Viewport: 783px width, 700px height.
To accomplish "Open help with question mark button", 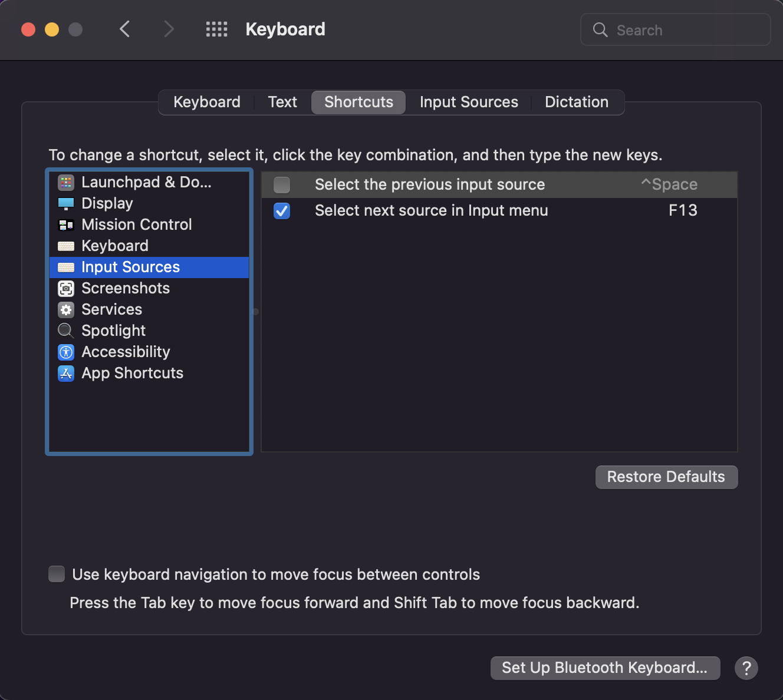I will 746,668.
